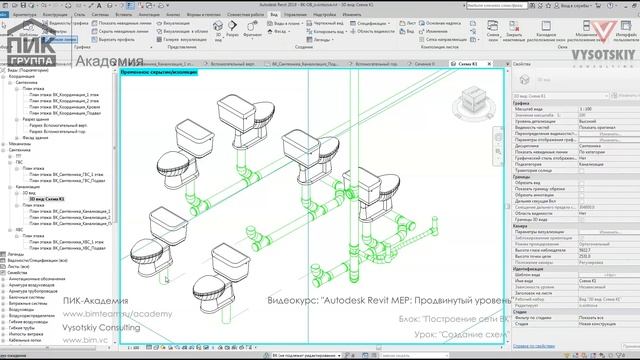Toggle Траектория солнца checkbox
Image resolution: width=640 pixels, height=360 pixels.
tap(582, 171)
